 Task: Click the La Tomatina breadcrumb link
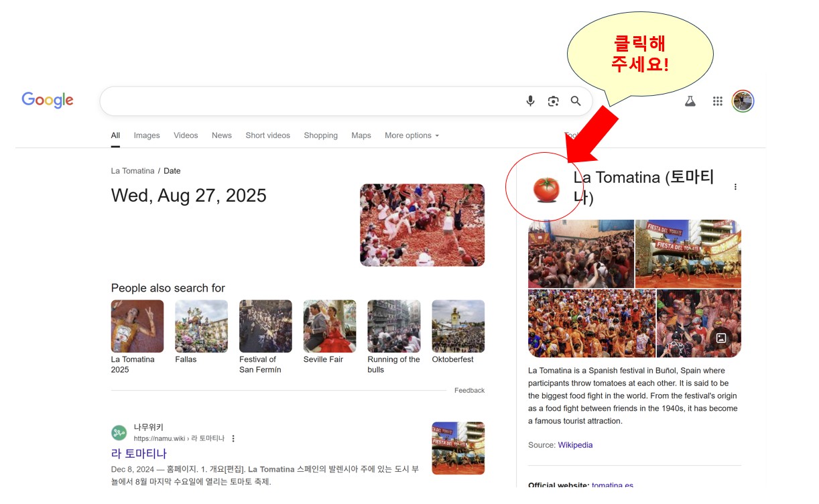pyautogui.click(x=133, y=171)
